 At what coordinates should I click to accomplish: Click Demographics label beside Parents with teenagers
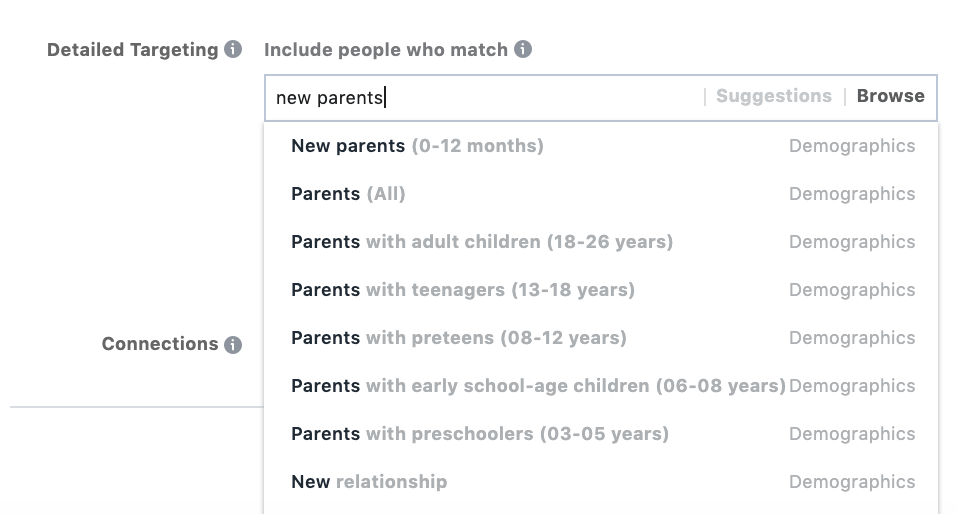tap(851, 290)
